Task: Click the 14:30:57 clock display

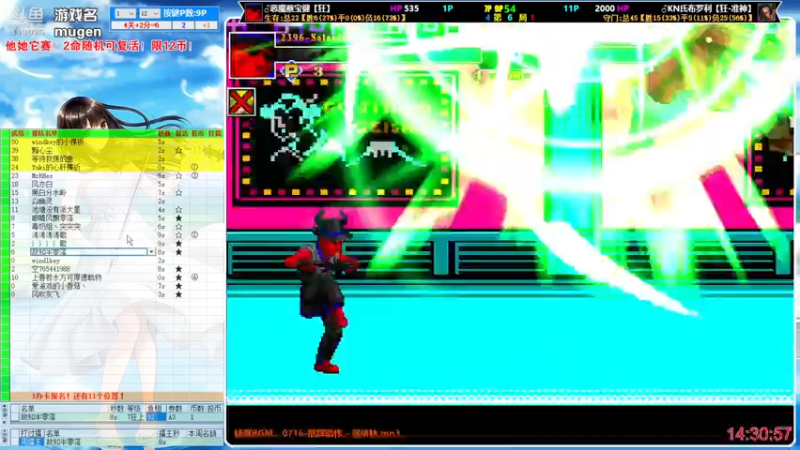Action: pyautogui.click(x=759, y=434)
